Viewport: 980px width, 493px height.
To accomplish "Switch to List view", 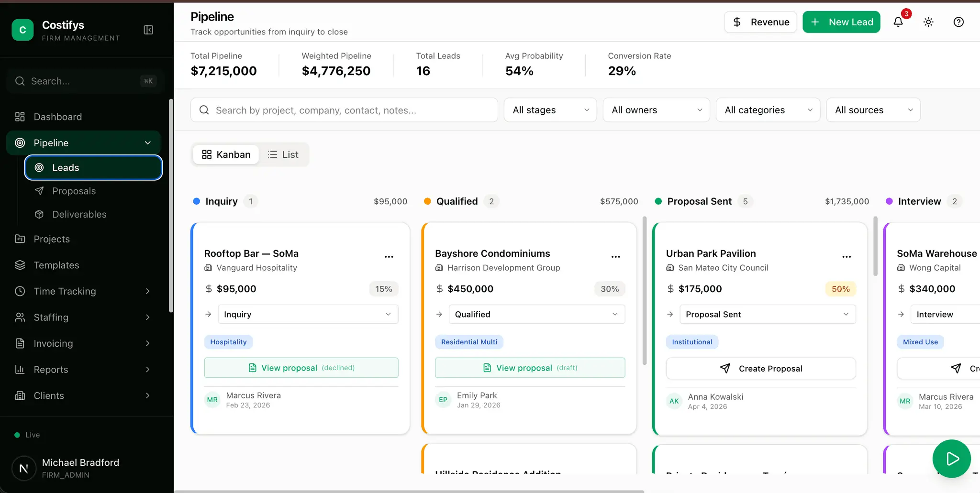I will coord(283,154).
